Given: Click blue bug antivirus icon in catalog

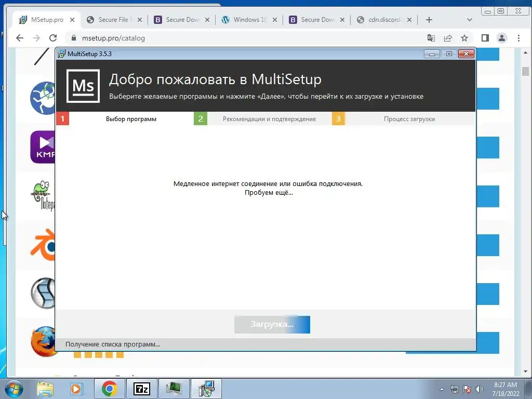Looking at the screenshot, I should point(43,98).
